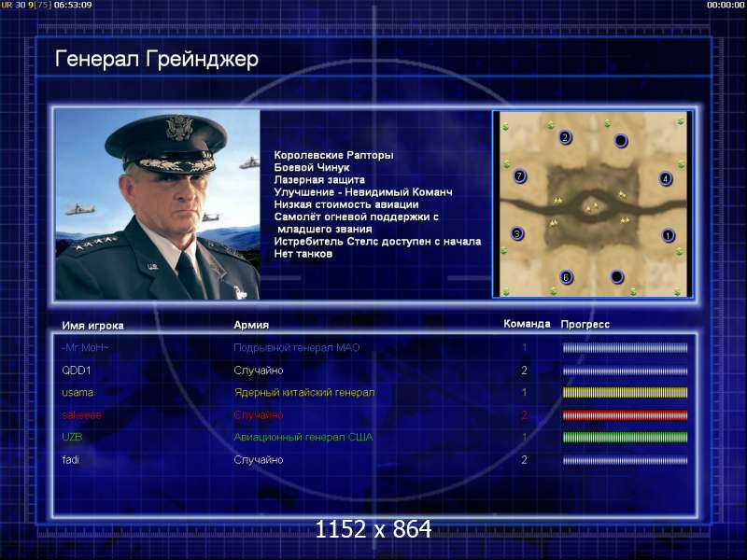This screenshot has width=747, height=560.
Task: Click team number 2 in fadi row
Action: (524, 460)
